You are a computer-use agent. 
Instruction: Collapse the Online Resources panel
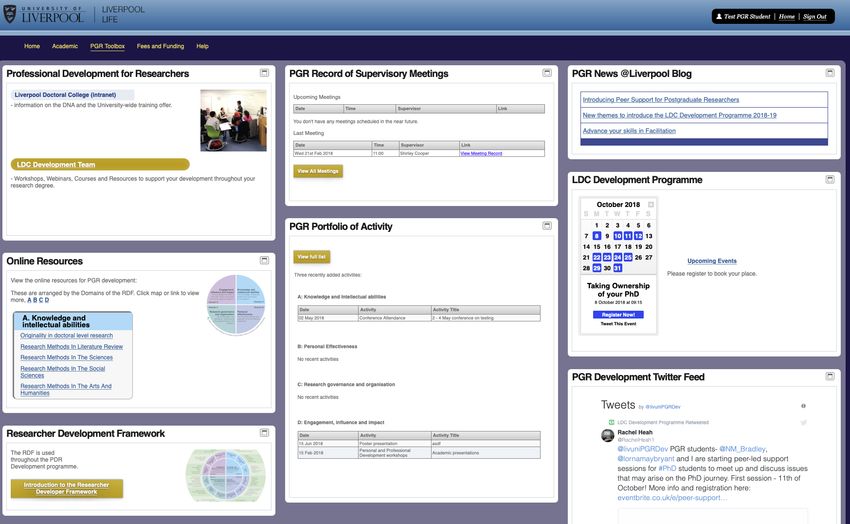pyautogui.click(x=265, y=260)
